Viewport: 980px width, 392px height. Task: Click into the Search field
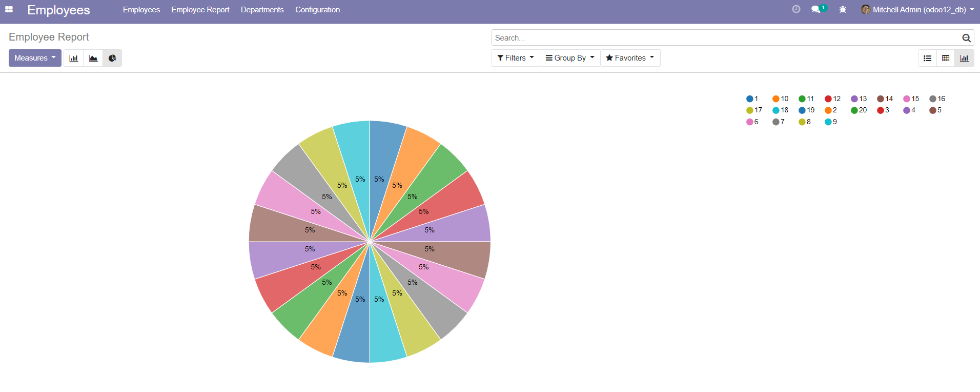[725, 38]
